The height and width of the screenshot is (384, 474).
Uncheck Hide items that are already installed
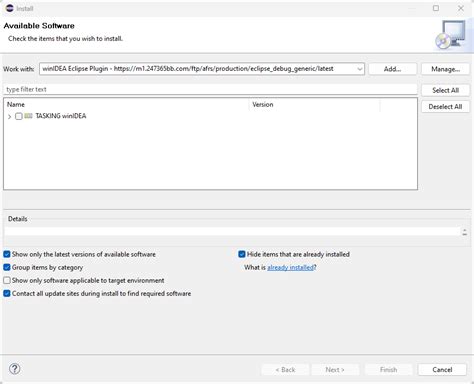[242, 254]
